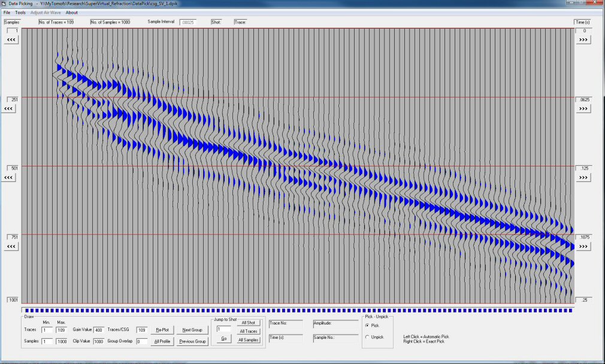Click the Gain Value input field
The width and height of the screenshot is (605, 364).
pyautogui.click(x=98, y=330)
